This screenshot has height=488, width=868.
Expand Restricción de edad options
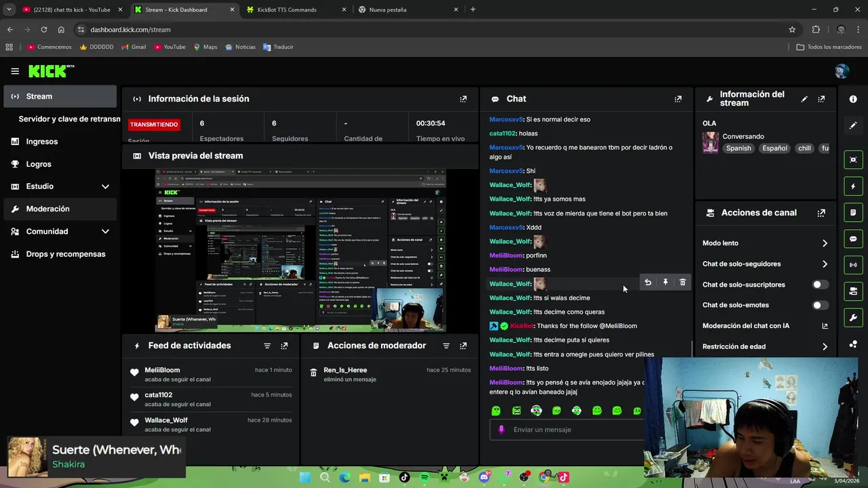point(825,347)
